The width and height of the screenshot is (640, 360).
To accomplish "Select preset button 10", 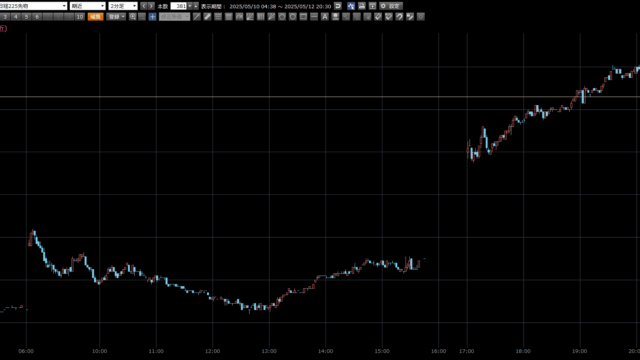I will pos(80,17).
